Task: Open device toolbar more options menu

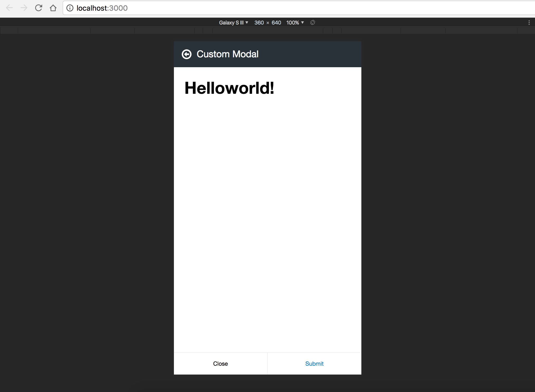Action: coord(529,23)
